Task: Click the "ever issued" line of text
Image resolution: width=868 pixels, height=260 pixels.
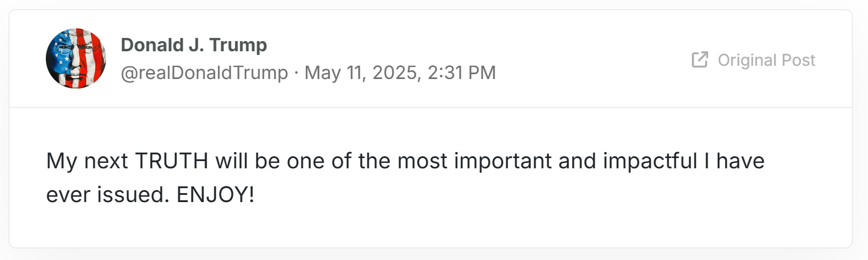Action: [151, 195]
